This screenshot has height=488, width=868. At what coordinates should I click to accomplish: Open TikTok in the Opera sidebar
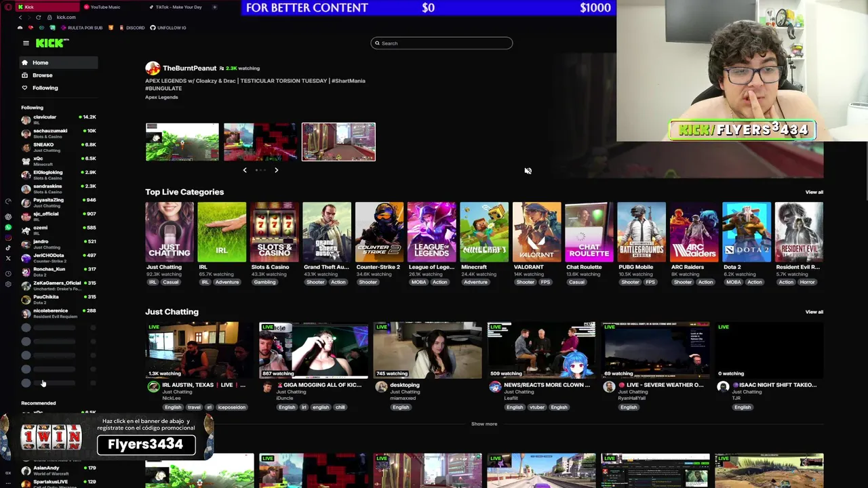[x=8, y=247]
